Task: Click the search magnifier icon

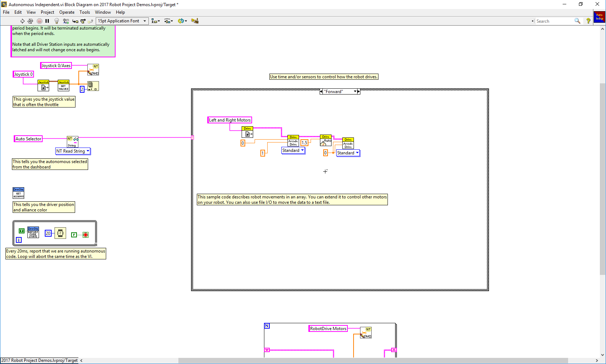Action: pos(577,21)
